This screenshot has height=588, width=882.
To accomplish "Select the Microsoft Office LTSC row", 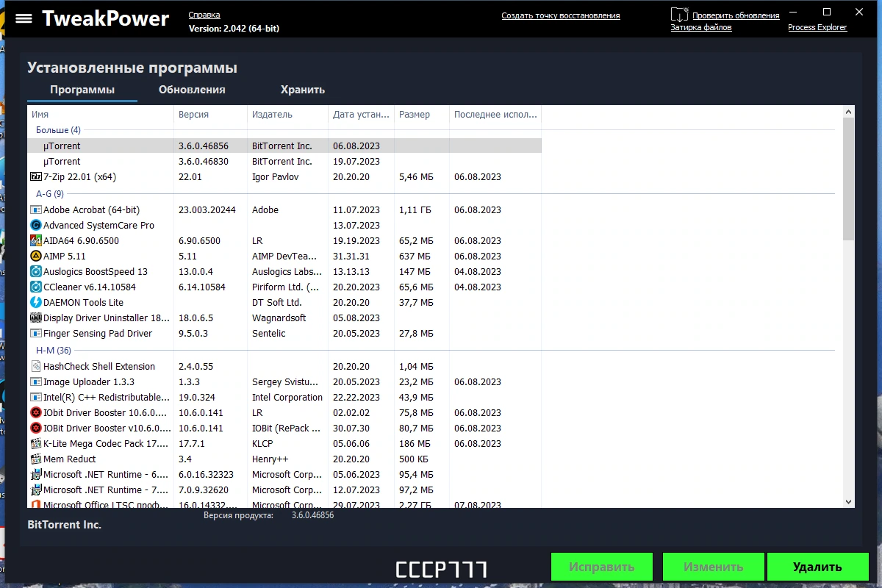I will tap(284, 505).
